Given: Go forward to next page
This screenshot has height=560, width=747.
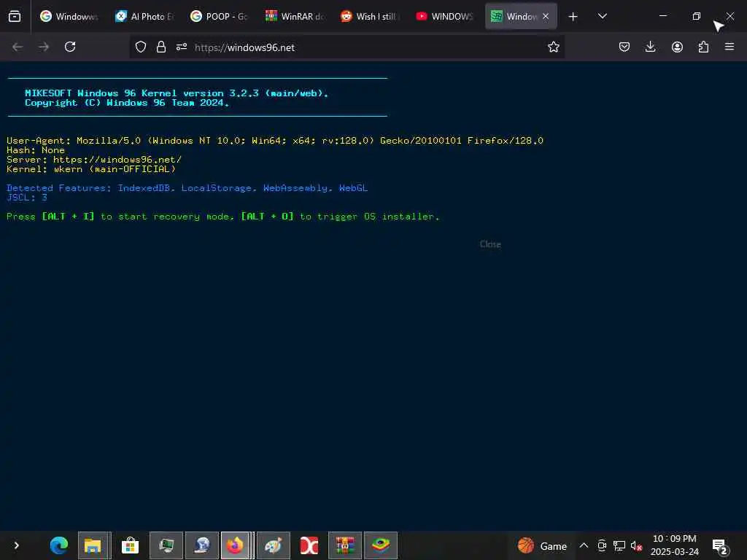Looking at the screenshot, I should coord(44,47).
